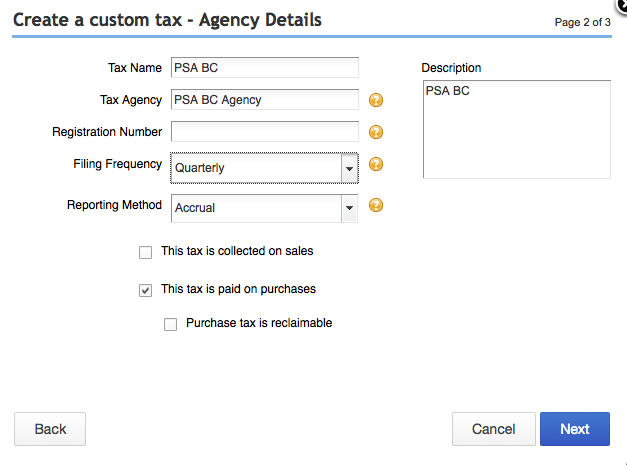627x465 pixels.
Task: Click the Accrual reporting method combo box
Action: click(x=264, y=208)
